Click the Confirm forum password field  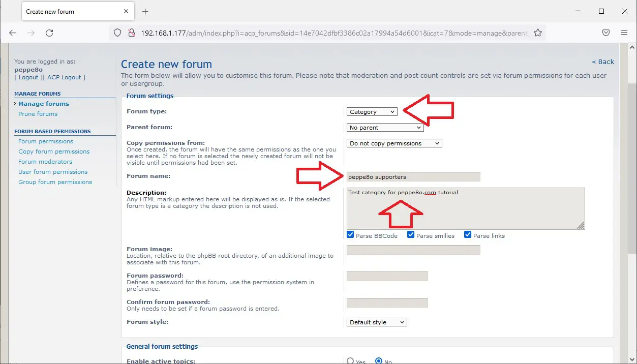[387, 302]
